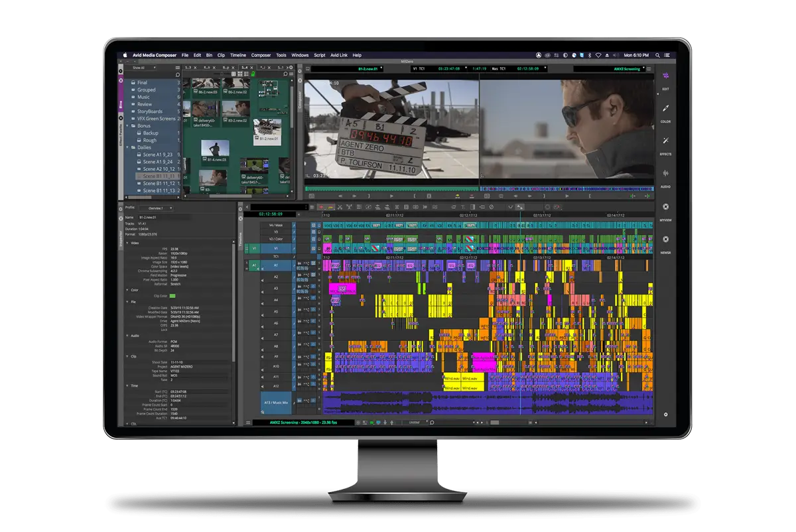Open the Show All filter dropdown
Image resolution: width=796 pixels, height=532 pixels.
tap(143, 68)
